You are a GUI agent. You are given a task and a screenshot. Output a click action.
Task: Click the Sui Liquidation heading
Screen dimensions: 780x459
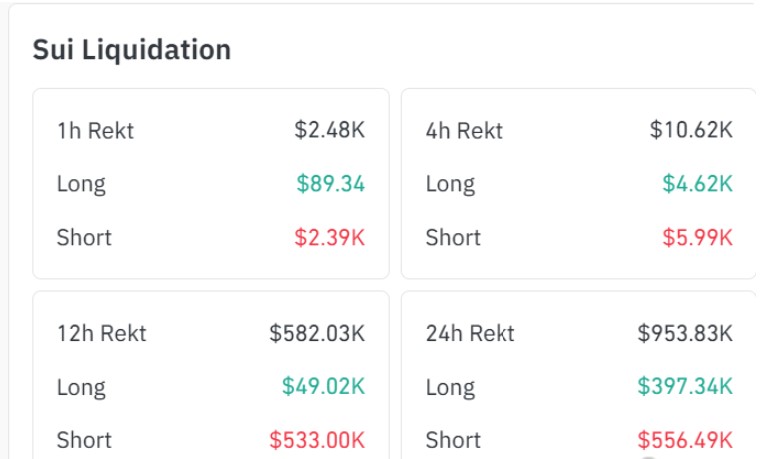(132, 50)
